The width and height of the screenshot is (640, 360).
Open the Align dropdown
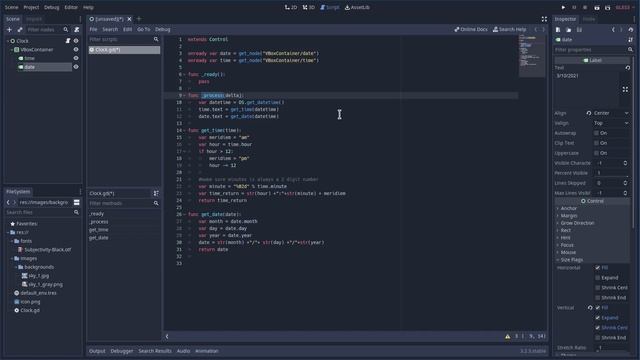point(611,113)
